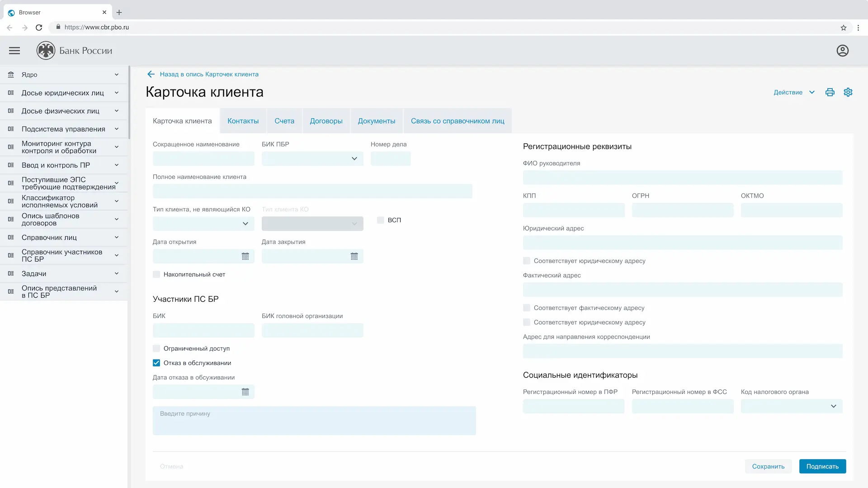The height and width of the screenshot is (488, 868).
Task: Uncheck Отказ в обслуживании
Action: click(x=156, y=363)
